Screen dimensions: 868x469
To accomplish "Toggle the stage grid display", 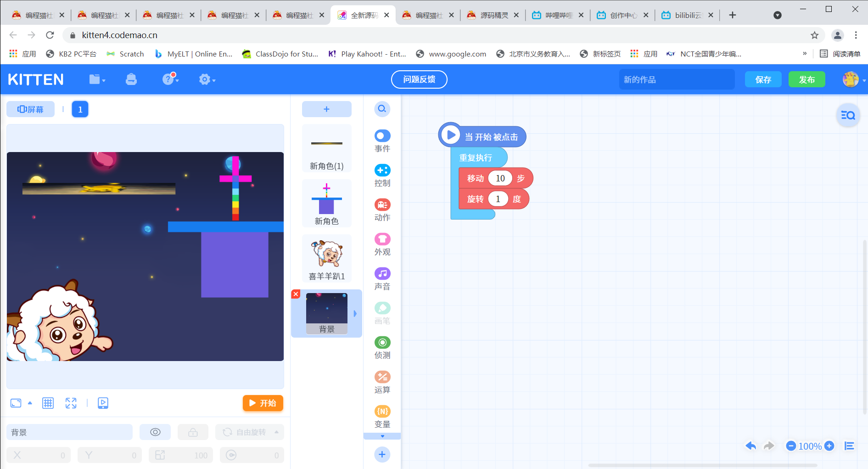I will coord(48,403).
